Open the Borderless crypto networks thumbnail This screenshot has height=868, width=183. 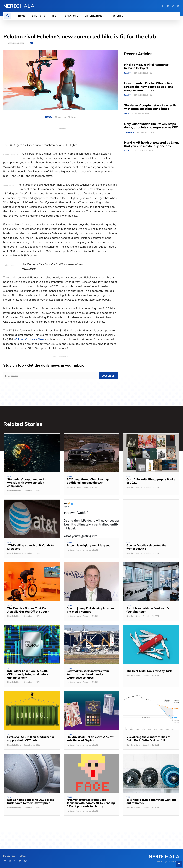32,453
